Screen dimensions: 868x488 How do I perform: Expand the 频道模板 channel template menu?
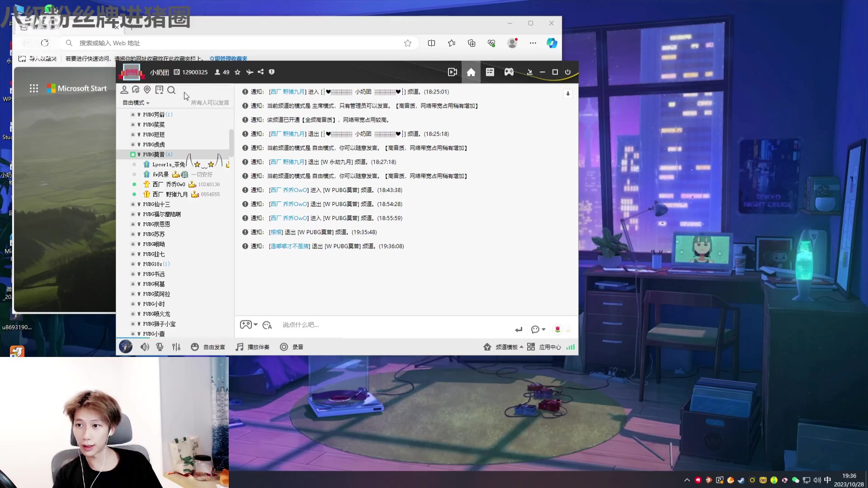point(503,347)
